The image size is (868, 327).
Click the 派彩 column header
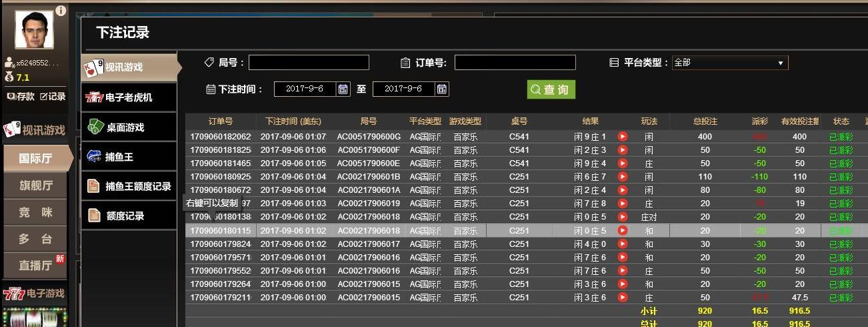click(x=760, y=121)
